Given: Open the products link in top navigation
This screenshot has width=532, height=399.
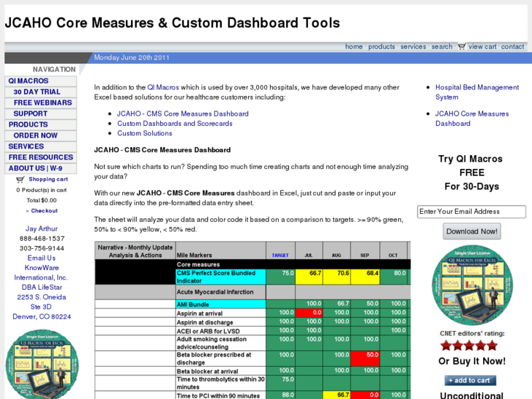Looking at the screenshot, I should [381, 47].
